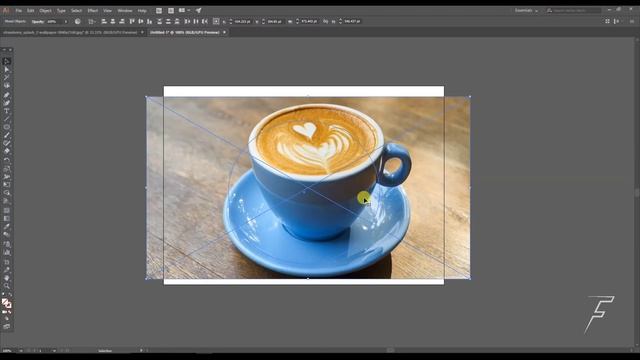Close the Untitled document tab
Viewport: 640px width, 360px height.
point(224,32)
